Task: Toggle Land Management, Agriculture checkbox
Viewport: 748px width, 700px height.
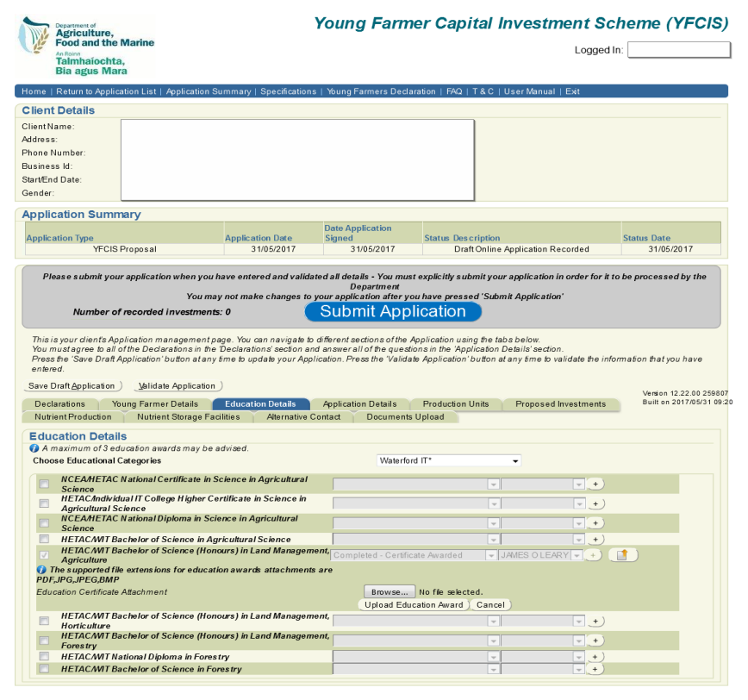Action: click(44, 555)
